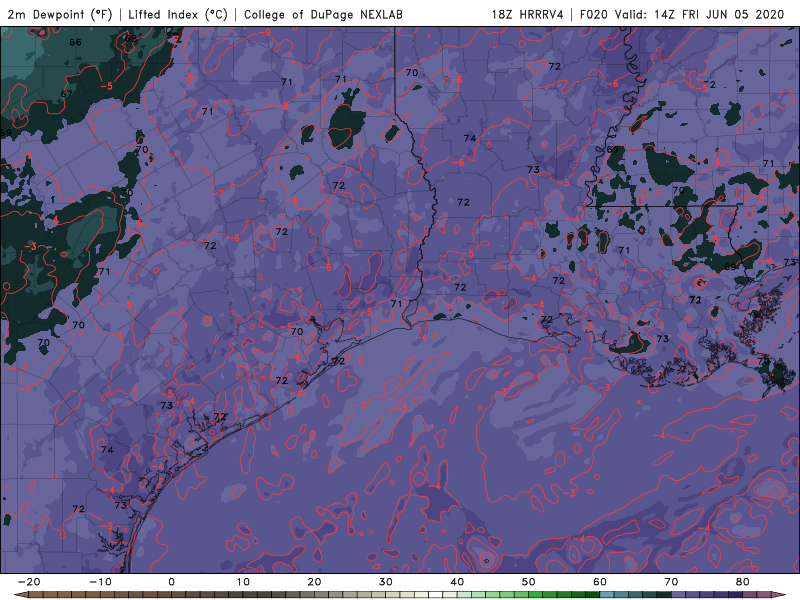Image resolution: width=800 pixels, height=600 pixels.
Task: Click the '20' tick label on color scale
Action: click(314, 582)
